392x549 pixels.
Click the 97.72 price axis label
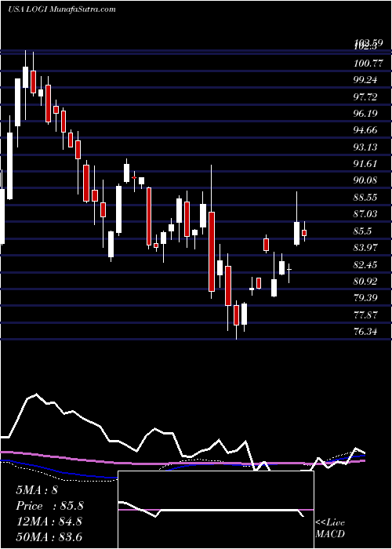(365, 96)
